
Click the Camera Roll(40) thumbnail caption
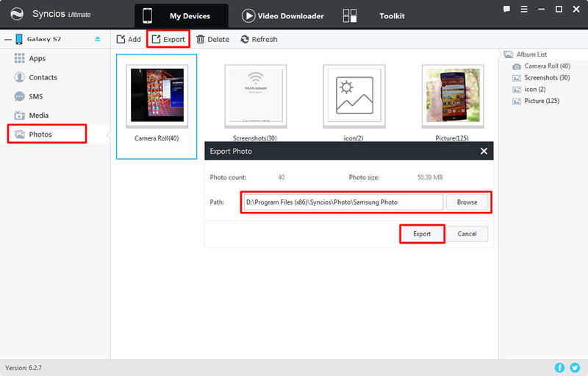(x=157, y=138)
